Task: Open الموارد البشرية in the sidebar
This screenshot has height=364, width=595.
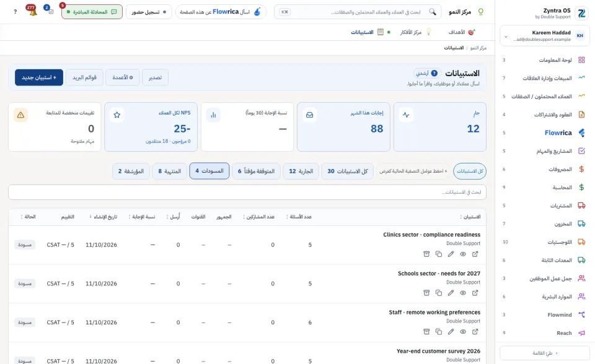Action: click(545, 297)
